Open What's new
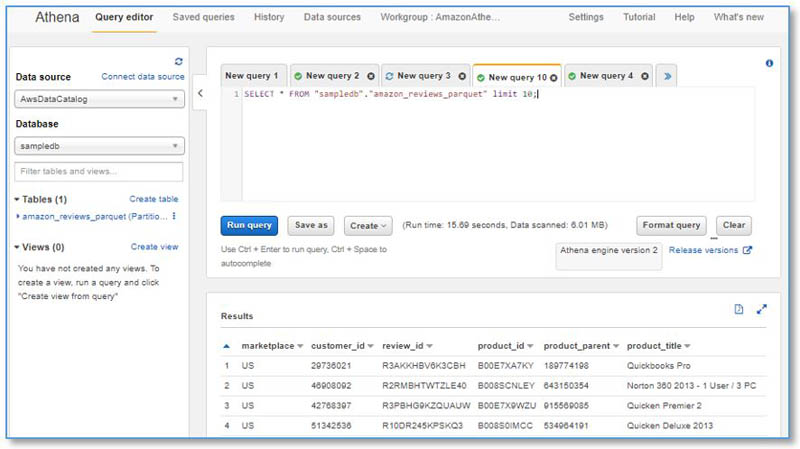 click(738, 17)
